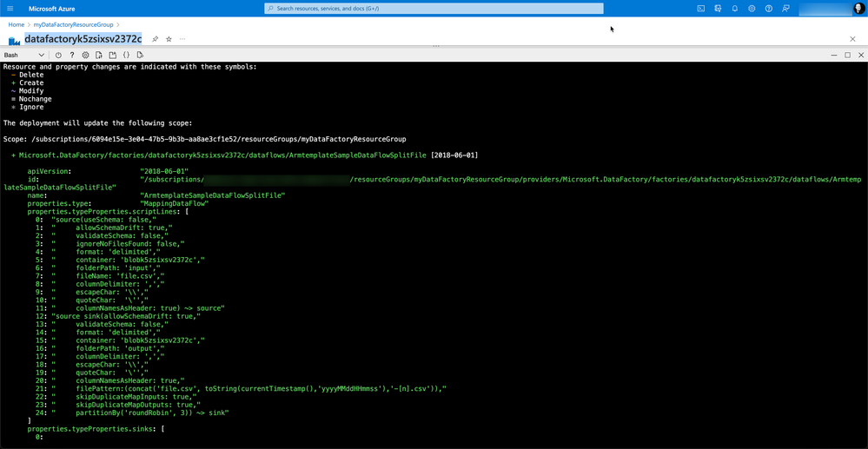Click the Scope subscriptions path line
Screen dimensions: 868x449
205,139
